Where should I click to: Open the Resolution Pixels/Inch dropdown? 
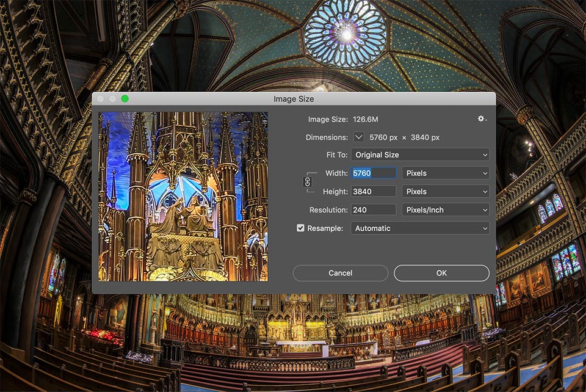coord(446,209)
